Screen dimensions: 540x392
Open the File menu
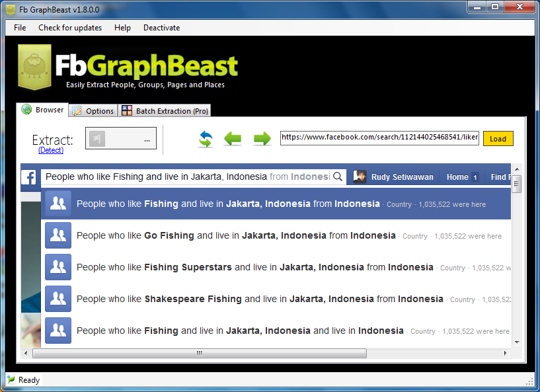[x=20, y=28]
